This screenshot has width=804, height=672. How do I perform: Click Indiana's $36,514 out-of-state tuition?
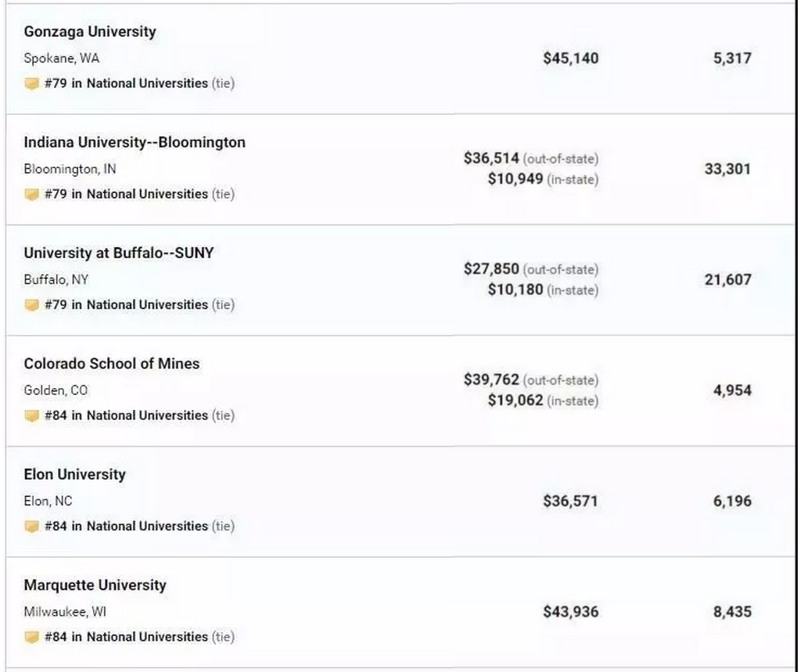coord(491,158)
